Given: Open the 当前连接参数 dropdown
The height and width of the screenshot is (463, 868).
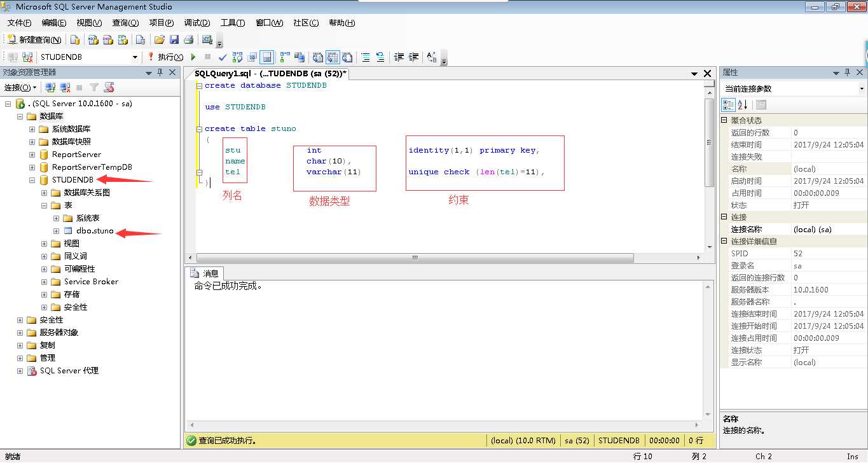Looking at the screenshot, I should (861, 89).
